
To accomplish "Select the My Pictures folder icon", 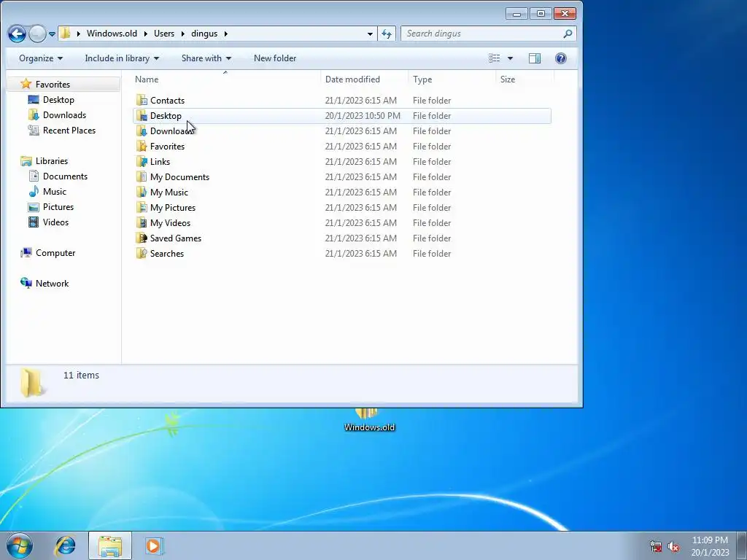I will [x=142, y=207].
